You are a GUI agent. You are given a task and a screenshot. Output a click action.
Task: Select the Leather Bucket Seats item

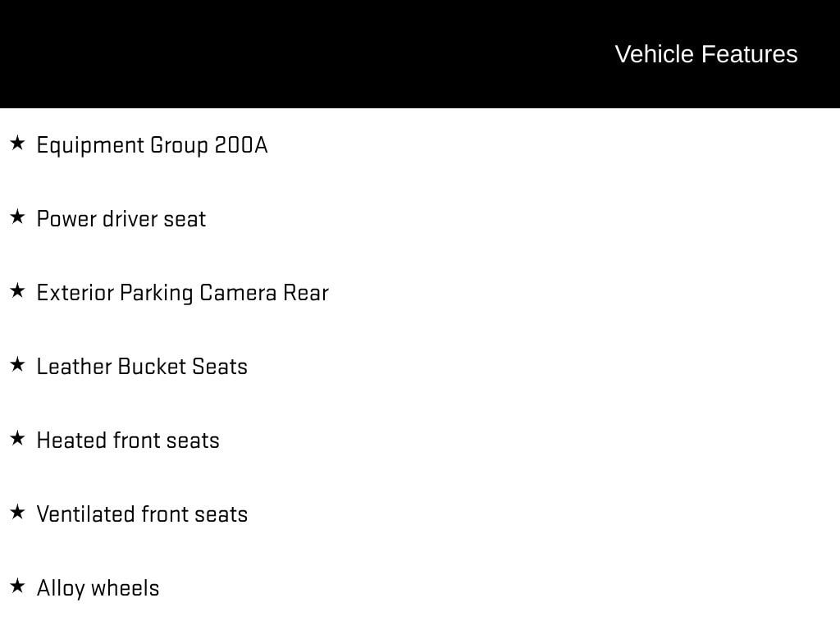point(142,367)
